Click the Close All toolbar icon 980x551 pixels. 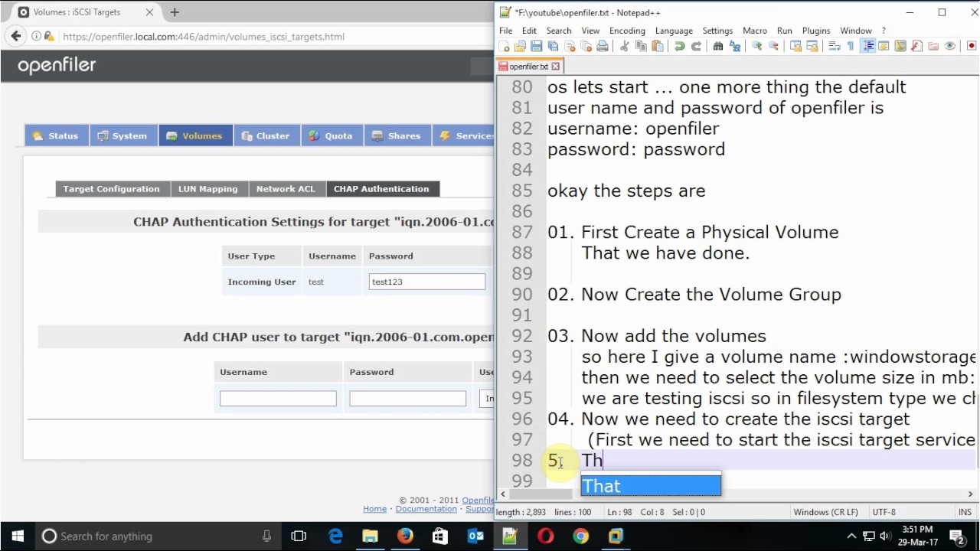pyautogui.click(x=586, y=46)
